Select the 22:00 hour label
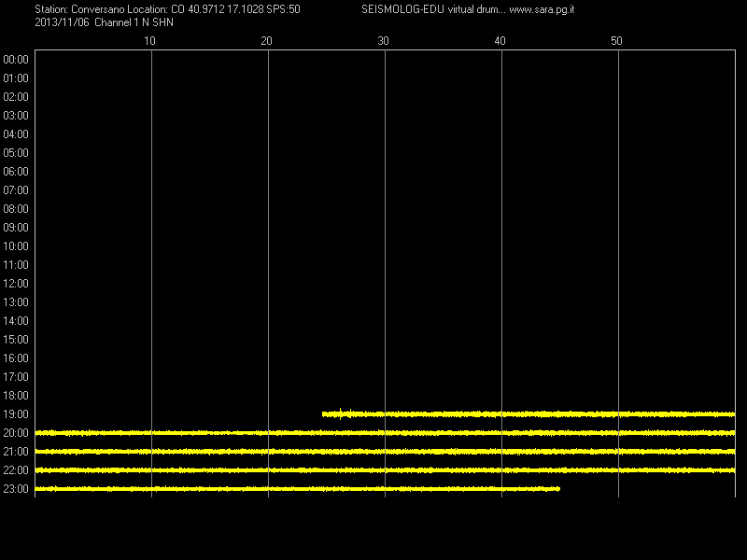The image size is (747, 560). click(16, 470)
